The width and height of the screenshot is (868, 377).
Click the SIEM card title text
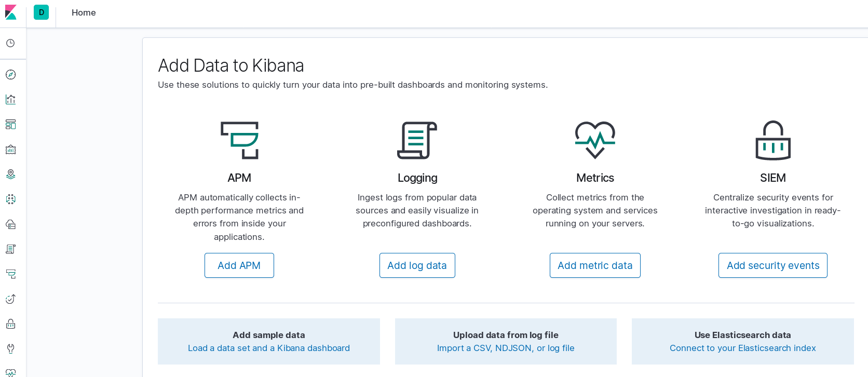773,178
